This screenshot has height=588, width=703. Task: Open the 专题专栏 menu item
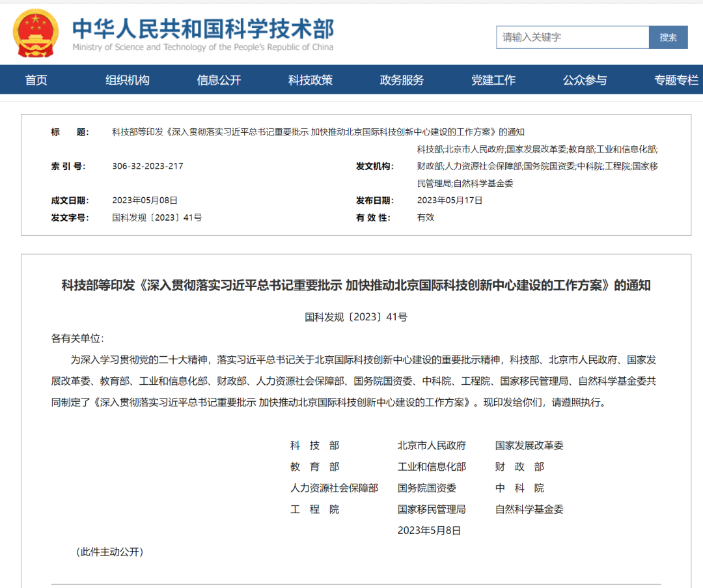[x=676, y=80]
